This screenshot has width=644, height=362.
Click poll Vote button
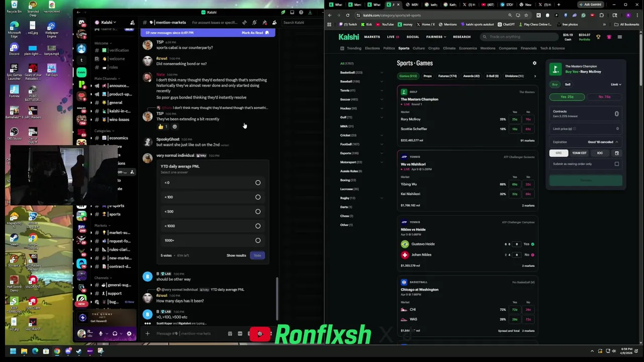tap(258, 255)
